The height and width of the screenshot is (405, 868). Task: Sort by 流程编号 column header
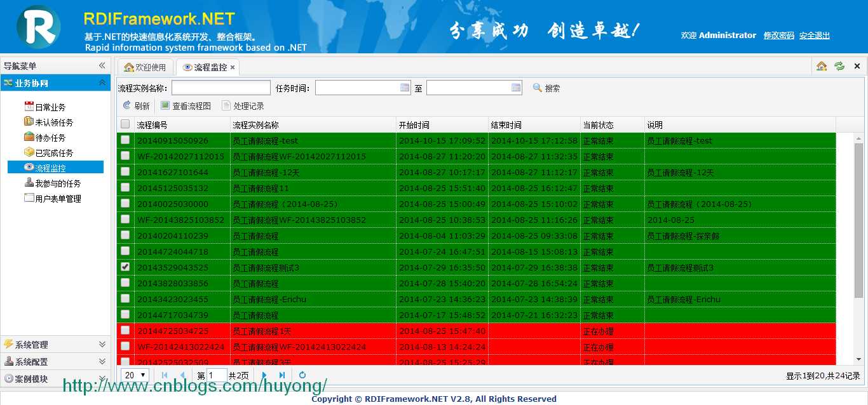point(182,125)
